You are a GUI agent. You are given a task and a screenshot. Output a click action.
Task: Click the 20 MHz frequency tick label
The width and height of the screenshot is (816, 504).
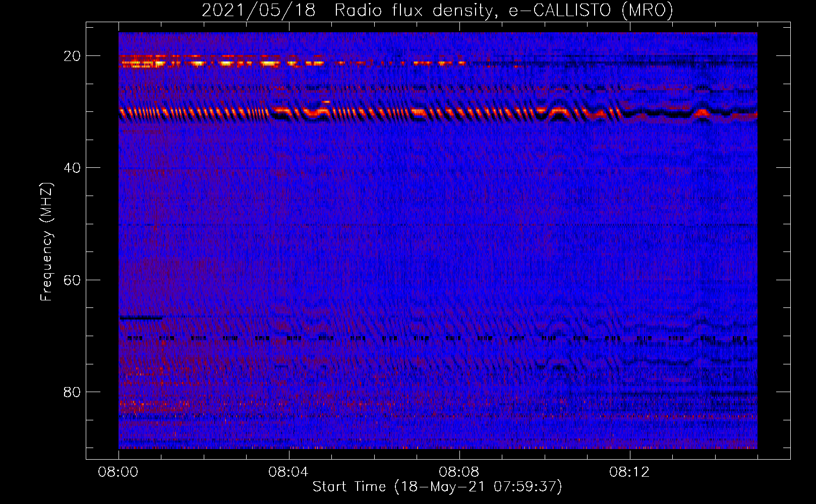72,56
